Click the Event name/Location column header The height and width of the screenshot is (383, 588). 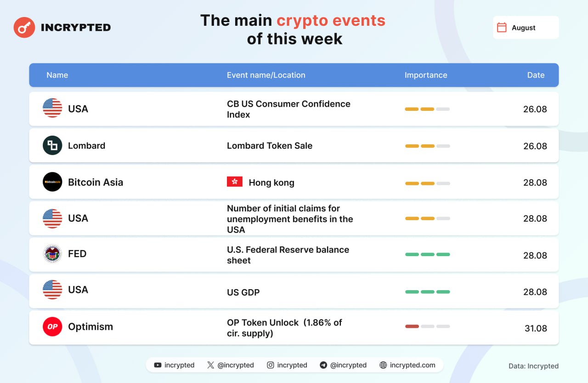pos(266,75)
